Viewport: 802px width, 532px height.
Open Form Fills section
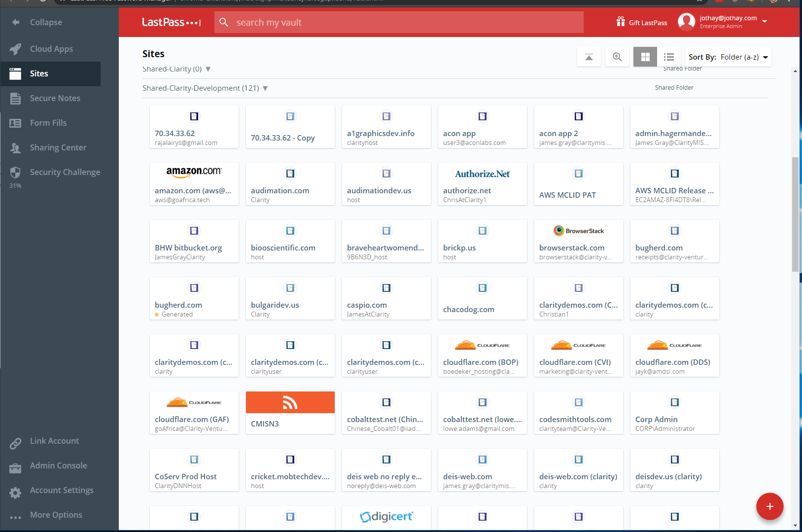[x=50, y=123]
